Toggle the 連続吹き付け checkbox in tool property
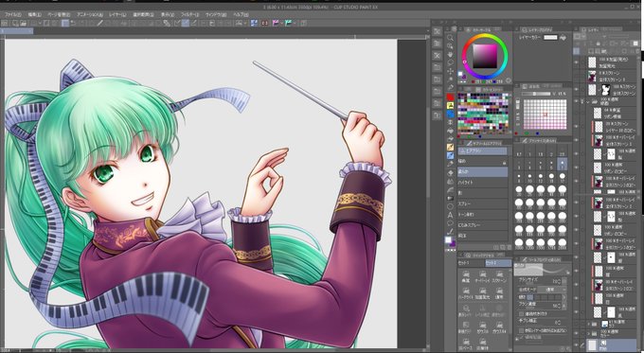The image size is (644, 353). pyautogui.click(x=521, y=314)
